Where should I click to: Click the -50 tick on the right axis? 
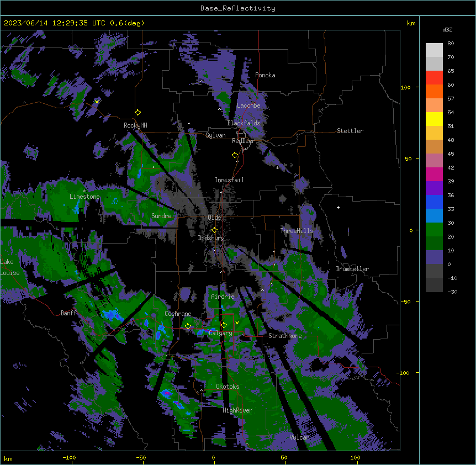pos(405,302)
